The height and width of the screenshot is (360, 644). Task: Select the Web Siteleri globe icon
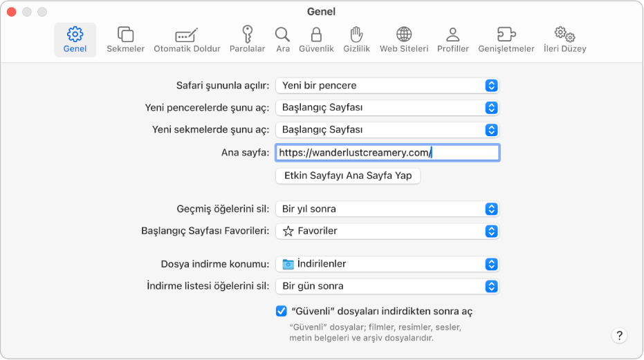(404, 39)
